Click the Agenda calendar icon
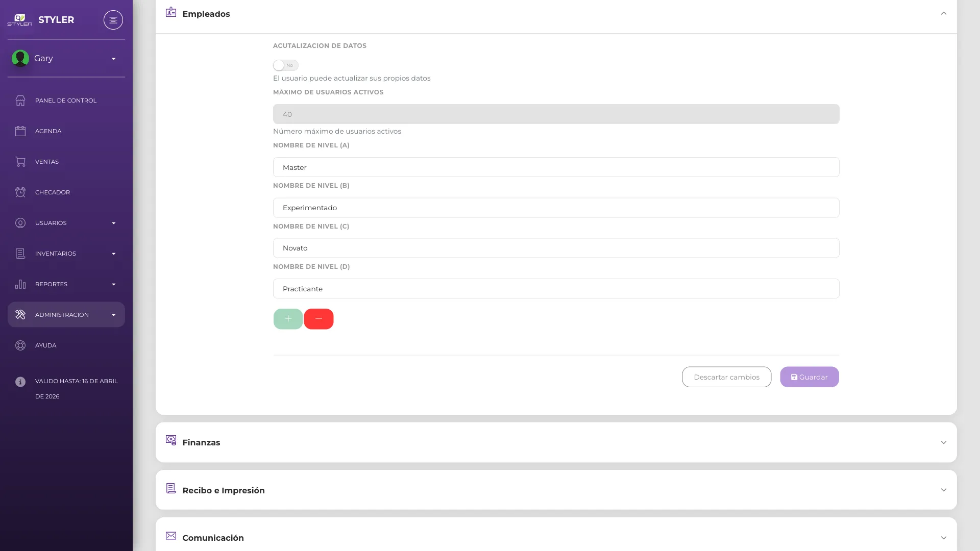 pos(20,131)
